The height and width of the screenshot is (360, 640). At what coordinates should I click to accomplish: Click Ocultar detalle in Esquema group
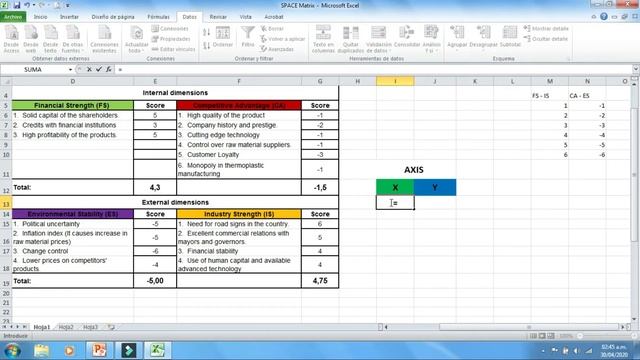point(546,39)
